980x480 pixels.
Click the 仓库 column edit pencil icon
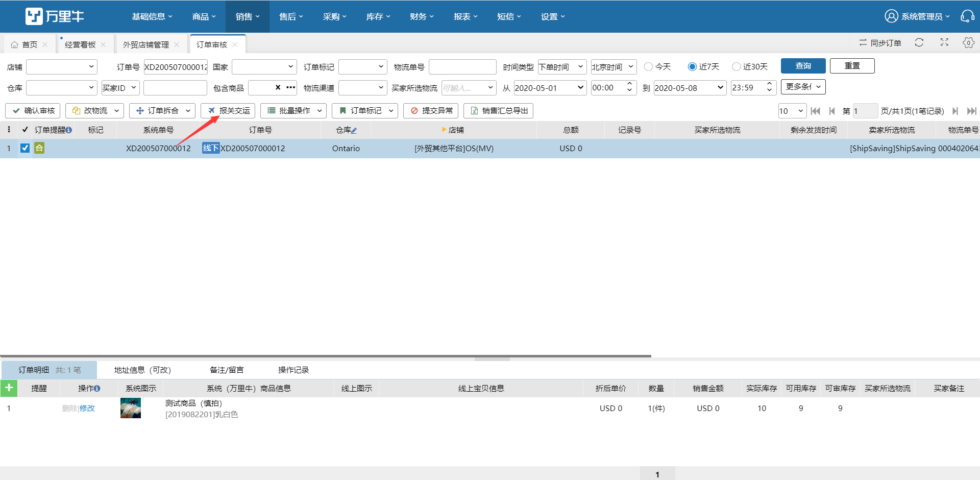(354, 131)
